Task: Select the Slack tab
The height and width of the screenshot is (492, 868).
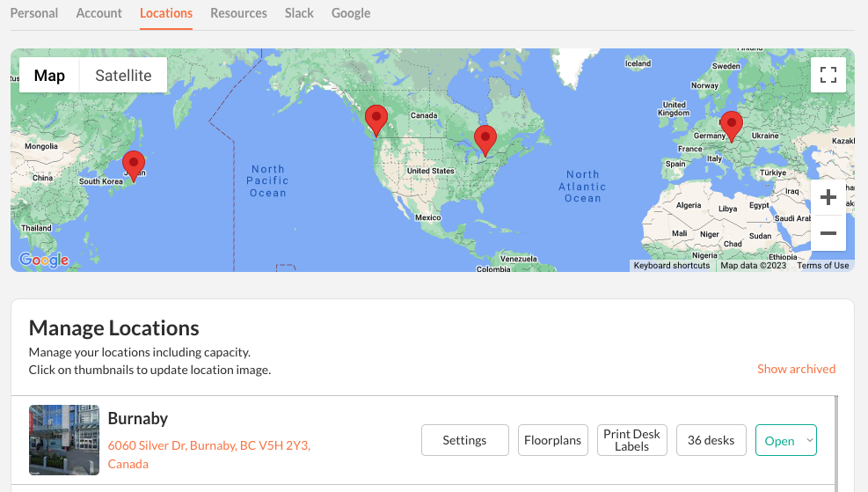Action: tap(299, 13)
